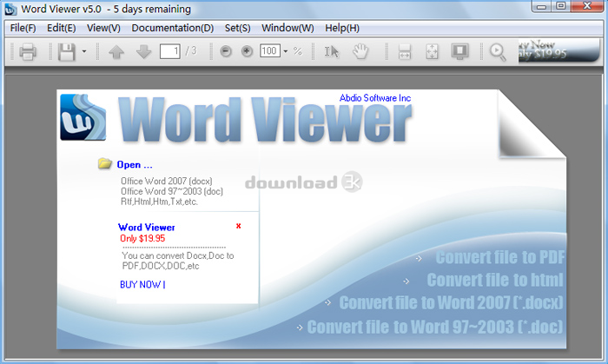Click the Word Viewer W logo icon
This screenshot has height=364, width=608.
[x=83, y=117]
